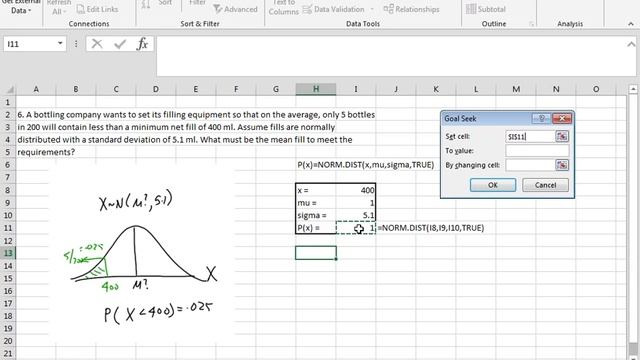Image resolution: width=640 pixels, height=360 pixels.
Task: Click the formula bar confirm checkmark icon
Action: tap(120, 44)
